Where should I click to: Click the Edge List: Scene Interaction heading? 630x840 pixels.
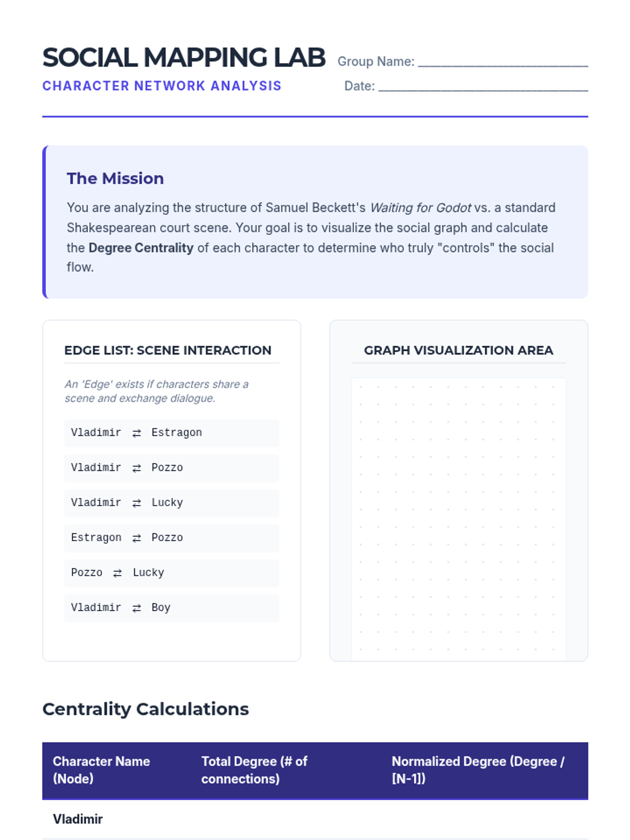tap(167, 350)
